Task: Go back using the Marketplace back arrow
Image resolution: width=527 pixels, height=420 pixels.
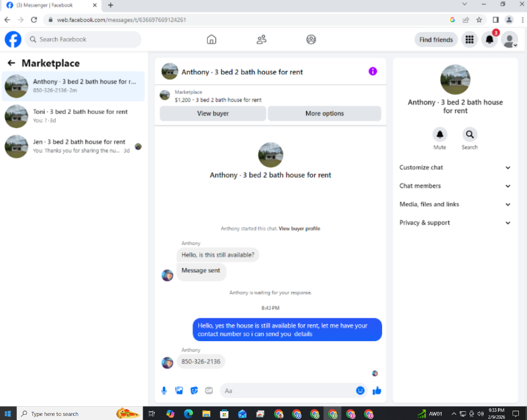Action: (11, 63)
